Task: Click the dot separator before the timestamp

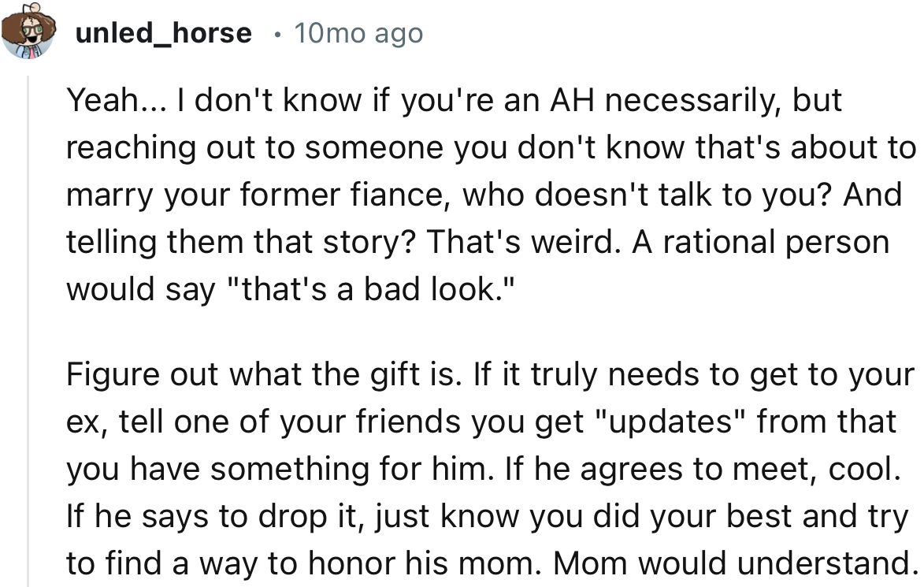Action: [276, 34]
